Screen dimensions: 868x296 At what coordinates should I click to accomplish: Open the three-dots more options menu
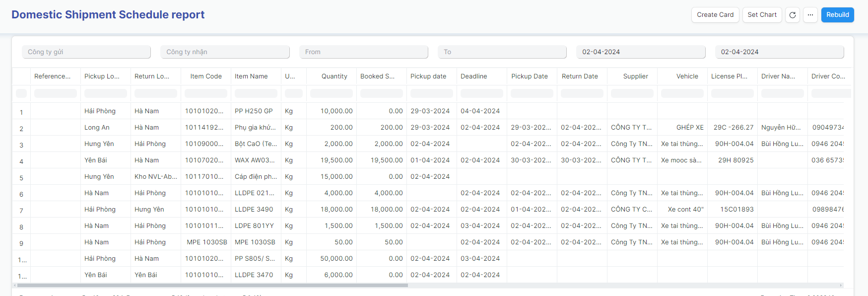tap(810, 15)
